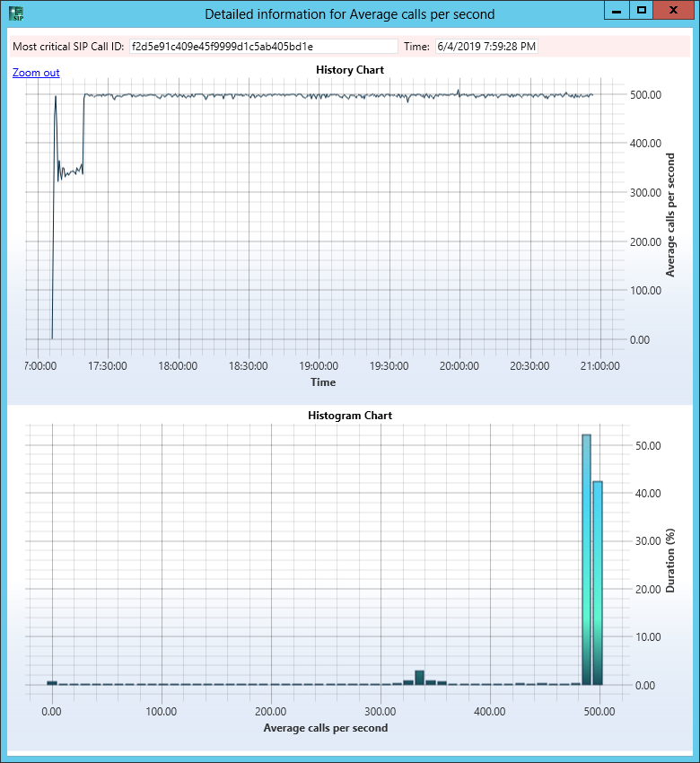Click the 21:00:00 time axis label
700x763 pixels.
click(599, 366)
